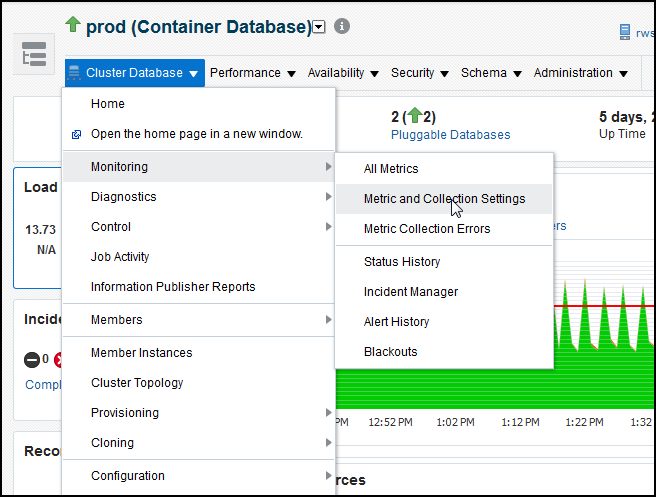Expand the Availability menu
This screenshot has width=656, height=497.
(x=343, y=73)
